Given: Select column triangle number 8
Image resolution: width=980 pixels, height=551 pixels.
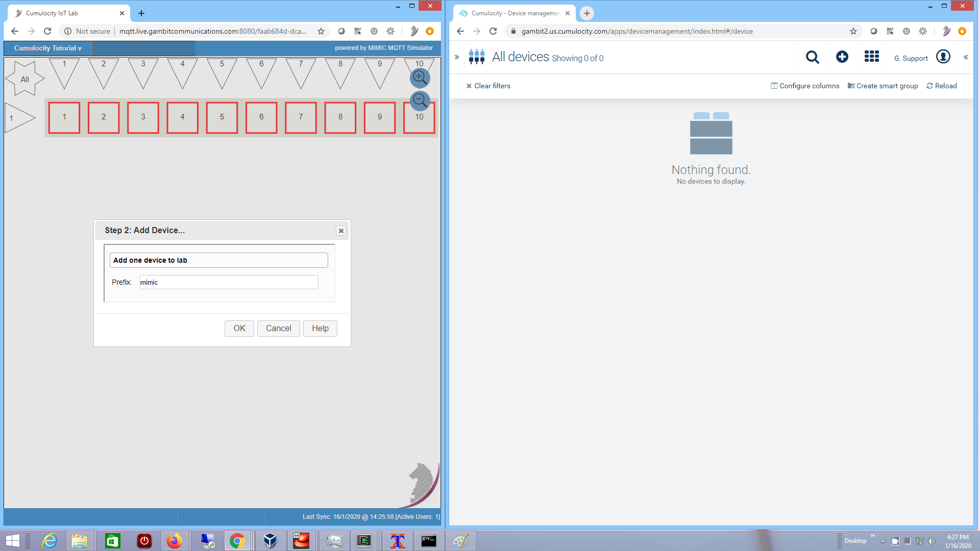Looking at the screenshot, I should (340, 72).
